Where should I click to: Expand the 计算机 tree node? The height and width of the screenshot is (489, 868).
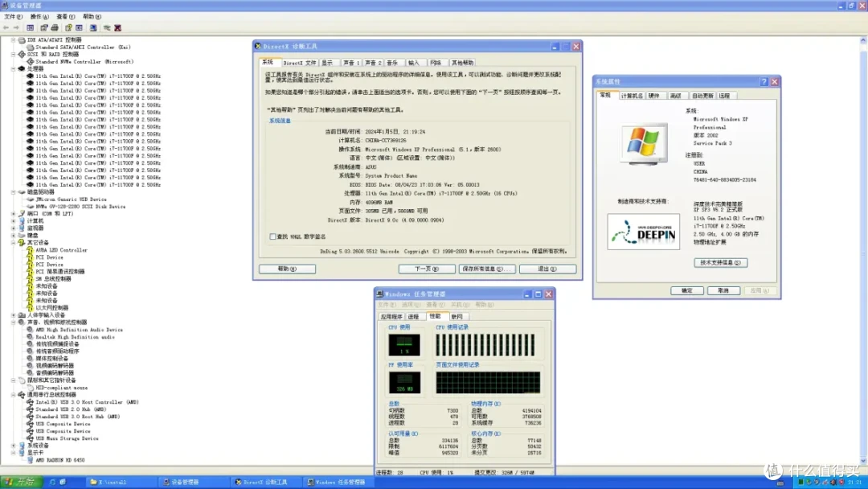14,221
